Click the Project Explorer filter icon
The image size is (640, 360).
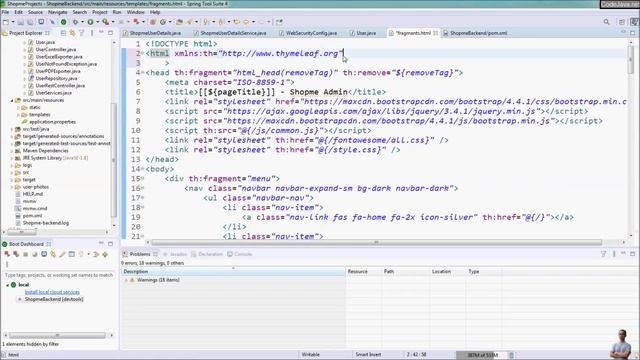(81, 33)
